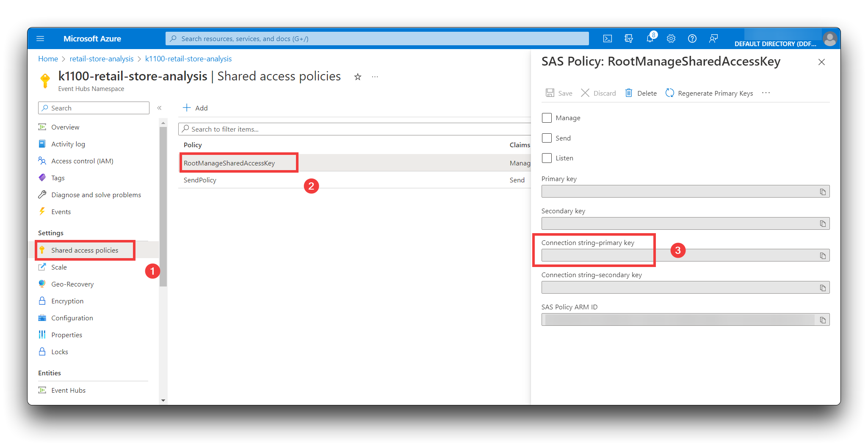Open retail-store-analysis breadcrumb link
The width and height of the screenshot is (868, 446).
pos(102,59)
